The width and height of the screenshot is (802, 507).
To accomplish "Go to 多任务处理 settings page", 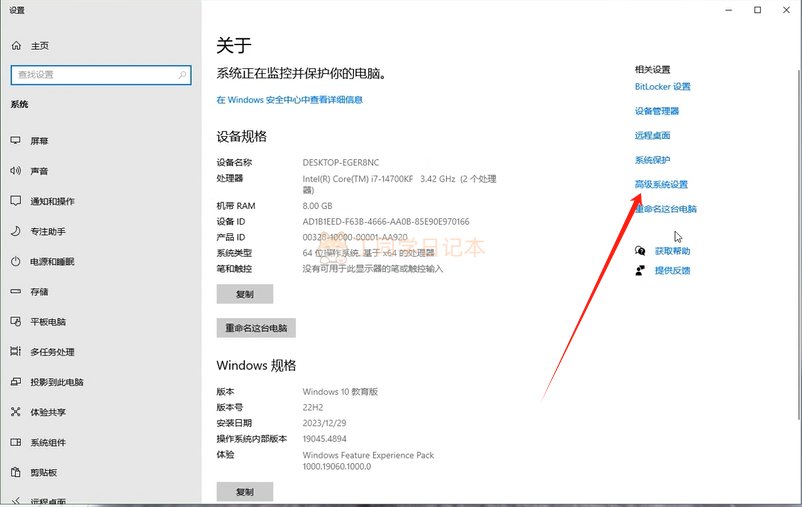I will coord(52,352).
